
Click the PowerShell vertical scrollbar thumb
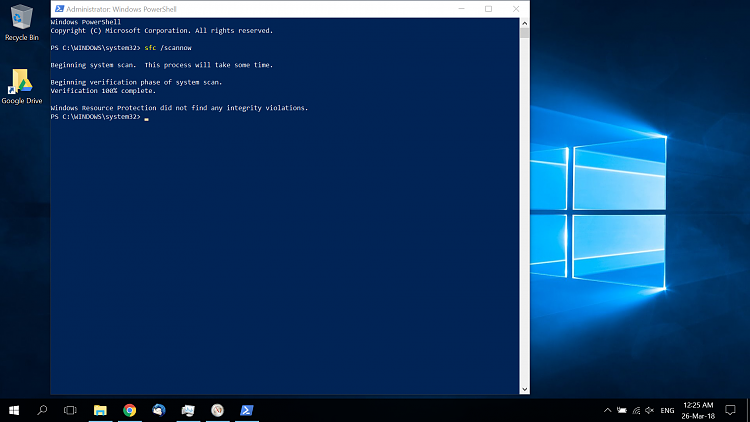tap(525, 33)
